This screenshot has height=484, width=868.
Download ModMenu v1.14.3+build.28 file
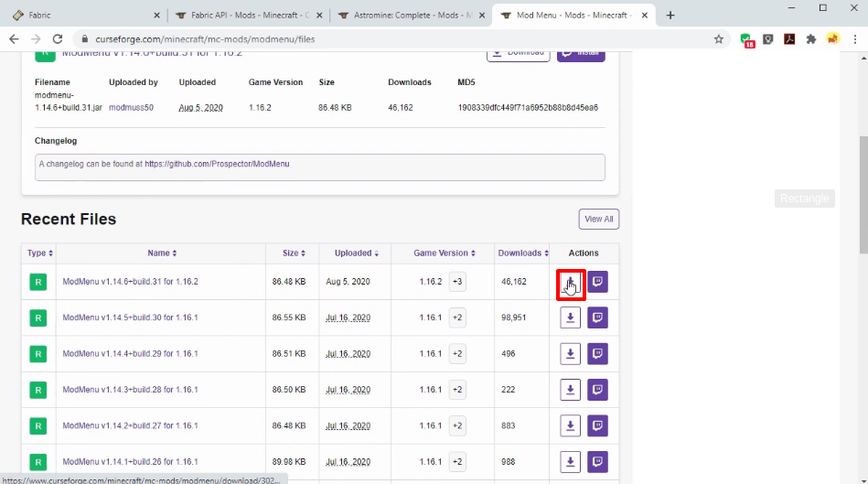tap(570, 390)
